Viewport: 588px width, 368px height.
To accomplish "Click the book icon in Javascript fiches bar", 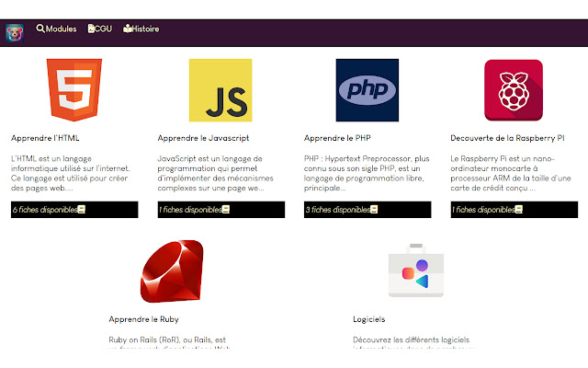I will pyautogui.click(x=226, y=210).
